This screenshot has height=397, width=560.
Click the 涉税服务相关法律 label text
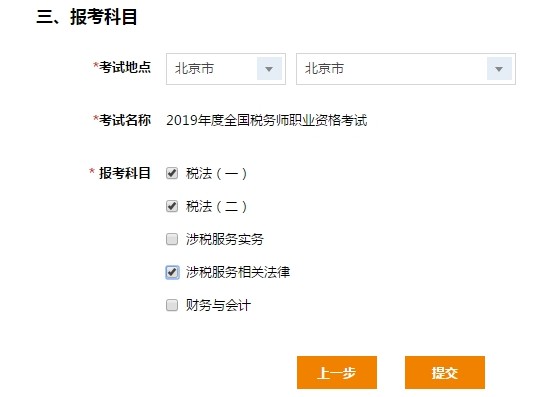[x=238, y=272]
